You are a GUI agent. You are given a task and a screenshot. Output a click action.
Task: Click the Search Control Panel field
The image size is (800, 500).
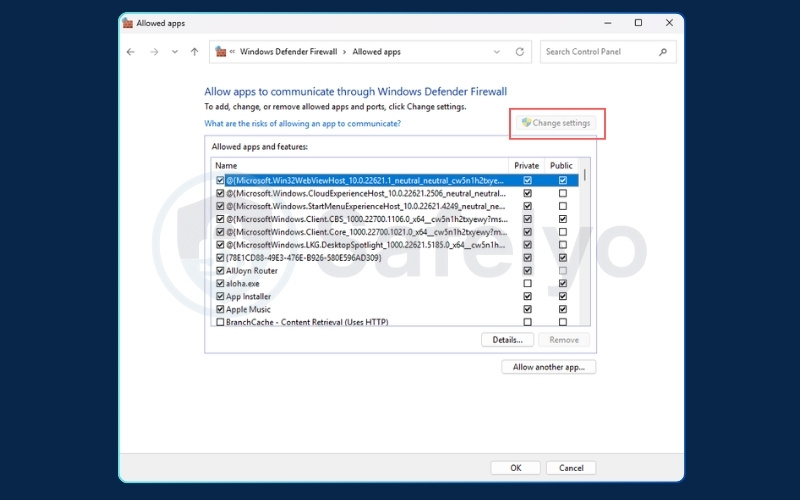pyautogui.click(x=608, y=52)
